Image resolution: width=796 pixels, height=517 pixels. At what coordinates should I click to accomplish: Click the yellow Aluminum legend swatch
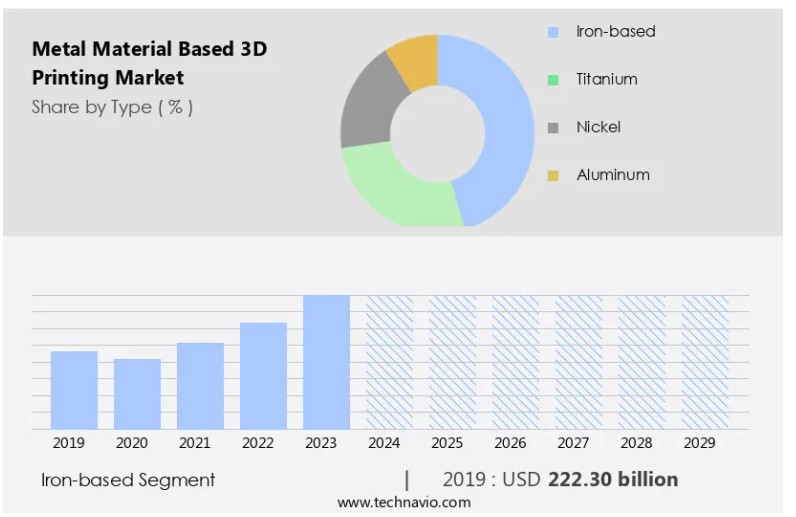pos(553,175)
